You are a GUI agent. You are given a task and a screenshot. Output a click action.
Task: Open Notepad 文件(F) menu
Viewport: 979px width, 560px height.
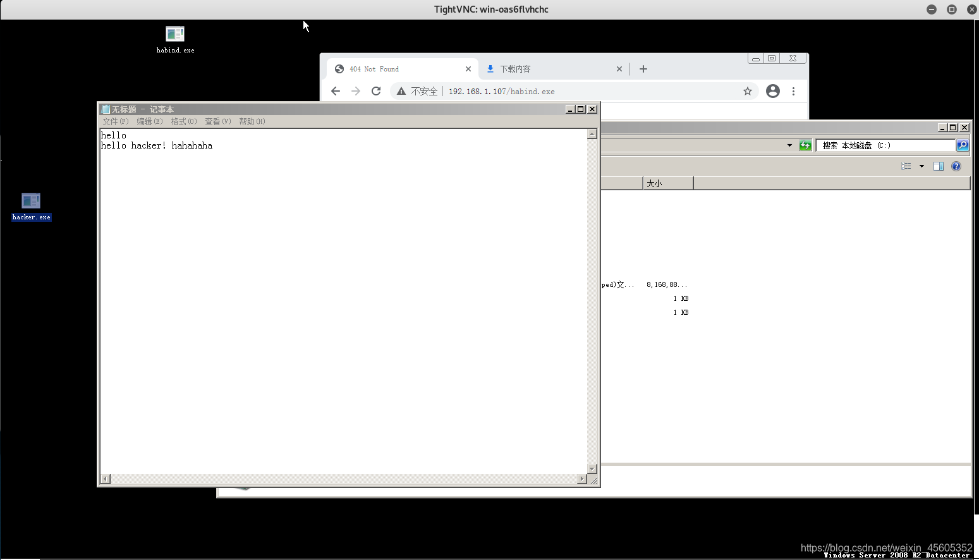[x=116, y=121]
